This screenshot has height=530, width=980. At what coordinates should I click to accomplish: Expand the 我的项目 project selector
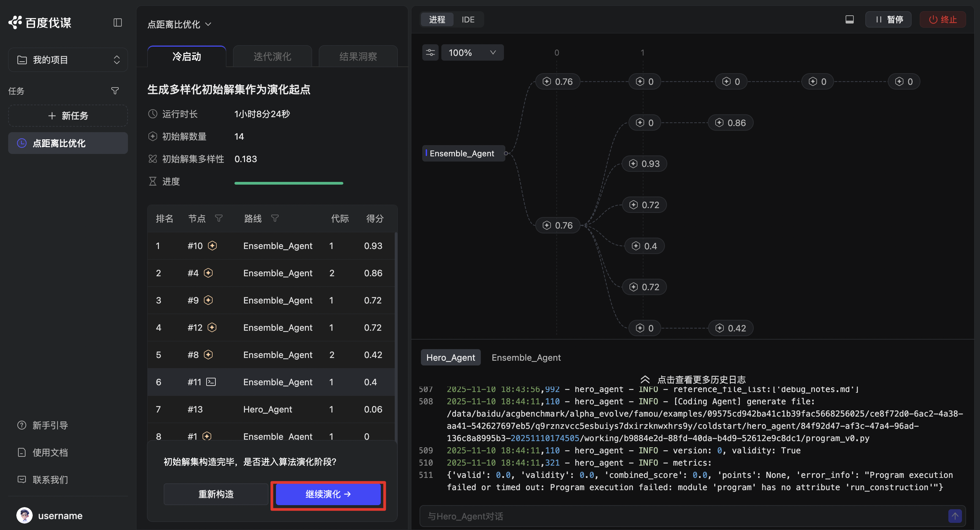tap(68, 60)
